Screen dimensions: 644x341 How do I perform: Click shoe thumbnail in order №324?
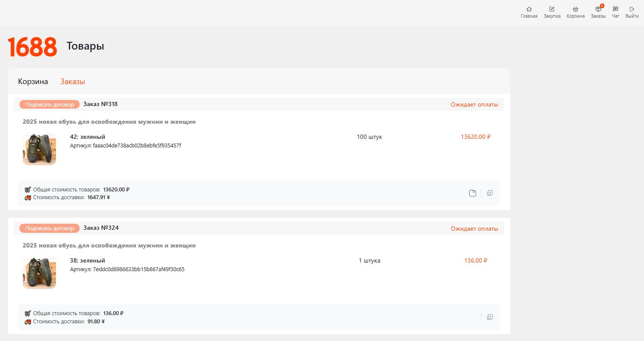point(39,272)
